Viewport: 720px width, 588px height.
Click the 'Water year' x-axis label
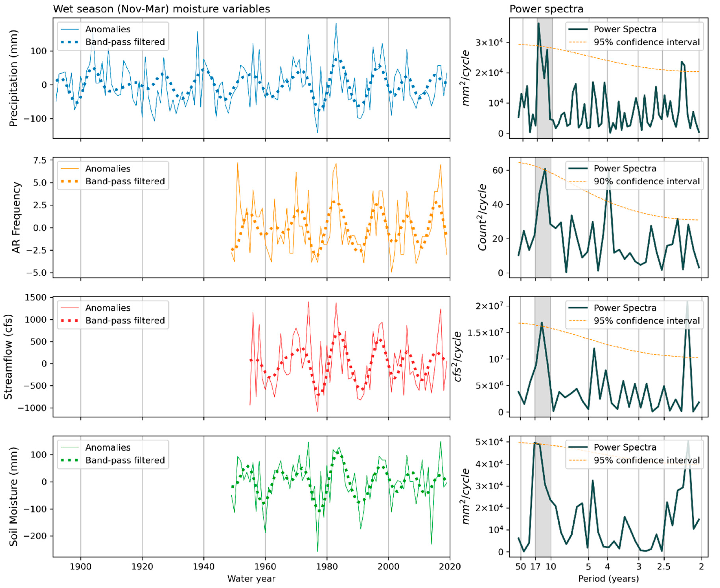click(251, 579)
